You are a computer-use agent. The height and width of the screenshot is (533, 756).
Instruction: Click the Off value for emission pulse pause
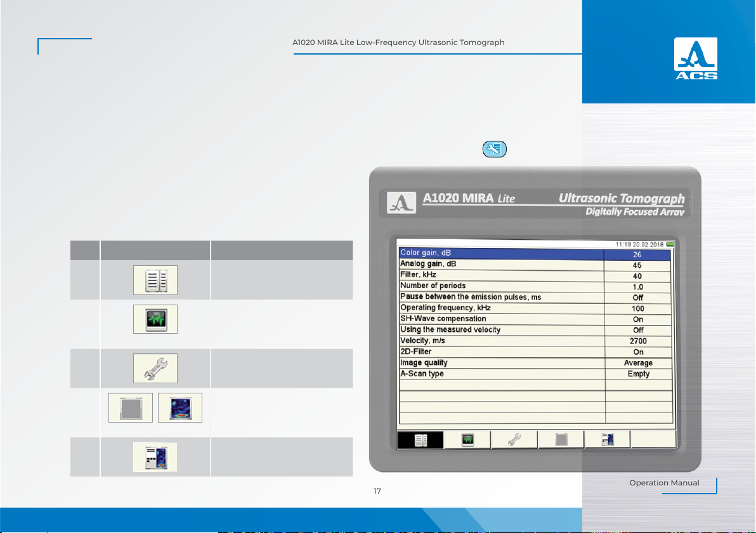coord(638,298)
